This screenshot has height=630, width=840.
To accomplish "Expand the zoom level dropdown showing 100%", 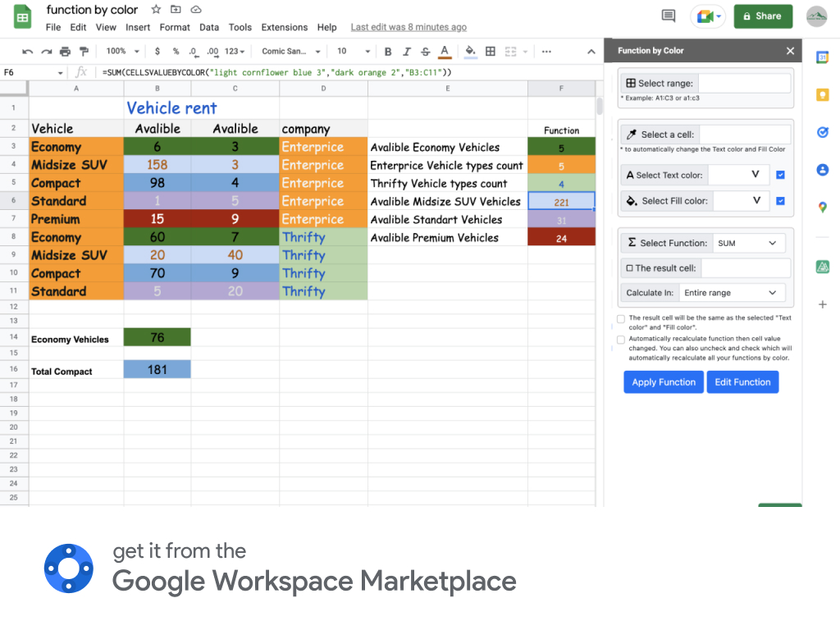I will pyautogui.click(x=121, y=51).
